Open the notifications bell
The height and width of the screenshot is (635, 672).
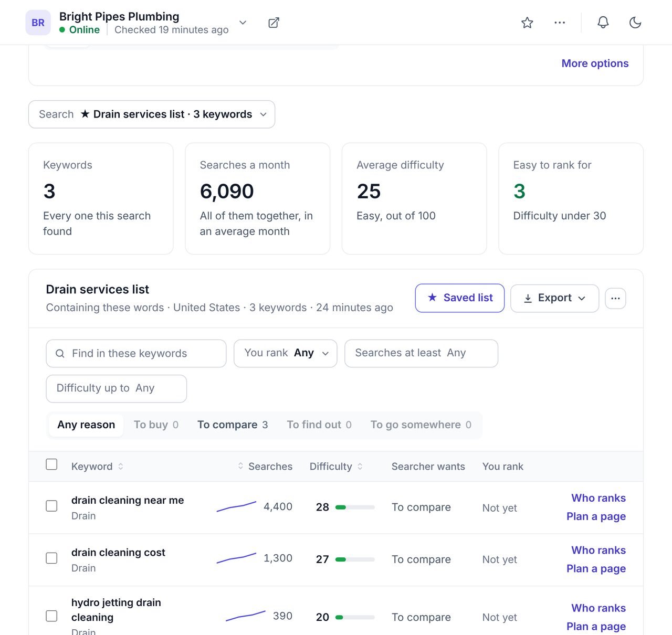(603, 23)
